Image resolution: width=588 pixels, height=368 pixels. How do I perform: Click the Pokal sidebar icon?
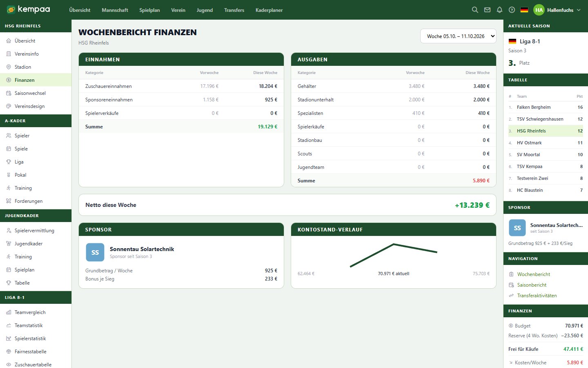click(9, 175)
